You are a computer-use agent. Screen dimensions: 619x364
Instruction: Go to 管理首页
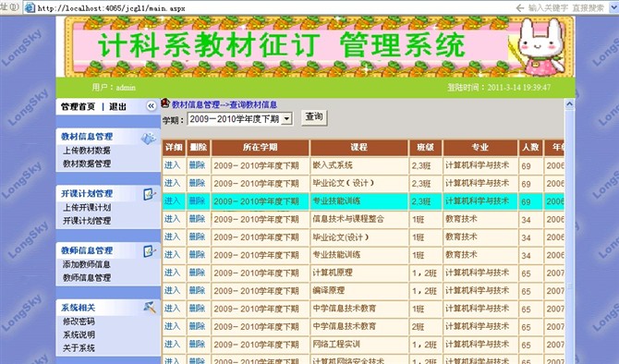(x=79, y=106)
